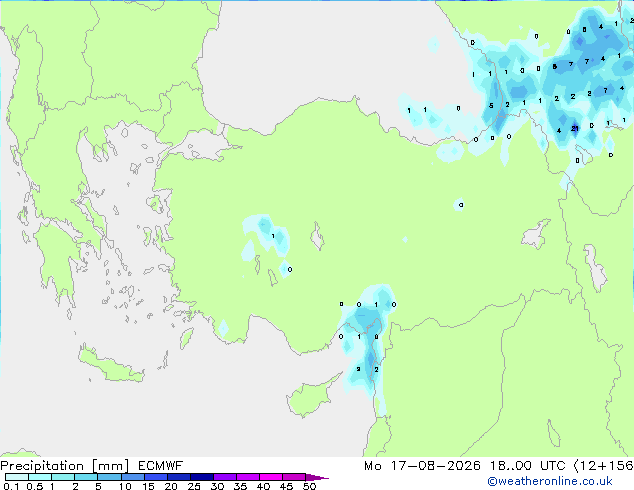Viewport: 634px width, 490px height.
Task: Pick the 25–30 mm legend color
Action: 201,477
